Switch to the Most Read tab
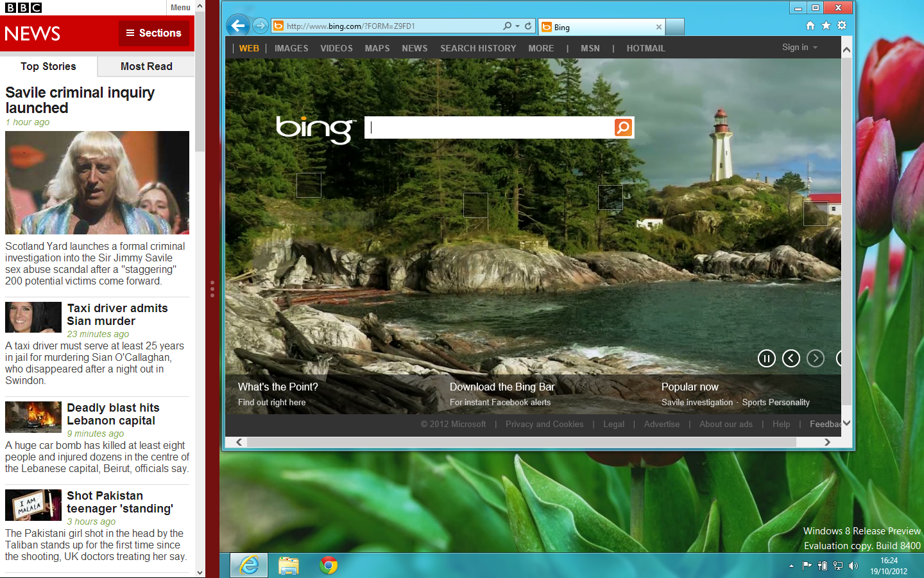This screenshot has width=924, height=578. tap(146, 66)
